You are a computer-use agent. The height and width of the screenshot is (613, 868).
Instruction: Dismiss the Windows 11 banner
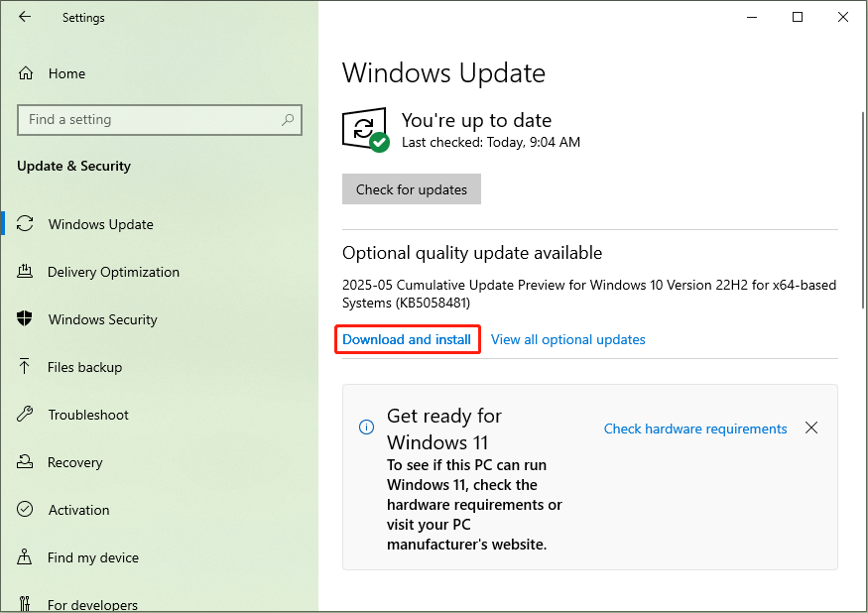tap(811, 428)
